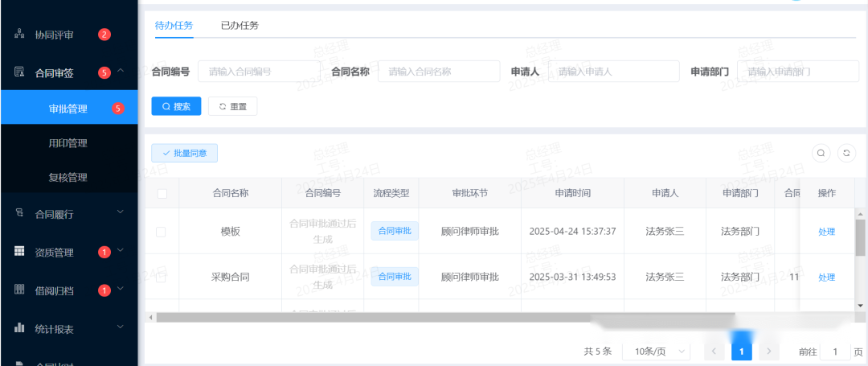Open the 10条/页 page size dropdown
868x366 pixels.
[x=657, y=352]
